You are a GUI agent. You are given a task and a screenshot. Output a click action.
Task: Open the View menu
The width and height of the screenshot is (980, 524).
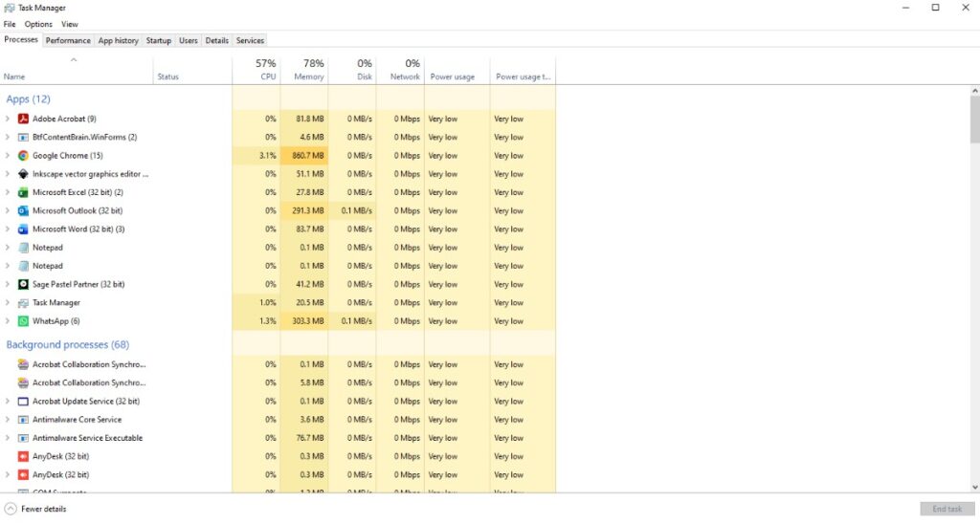69,24
